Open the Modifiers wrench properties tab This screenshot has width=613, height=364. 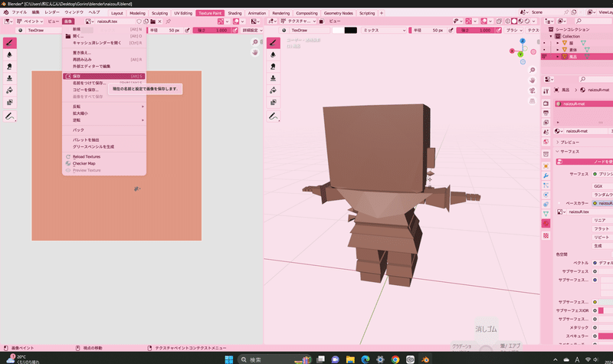(546, 175)
